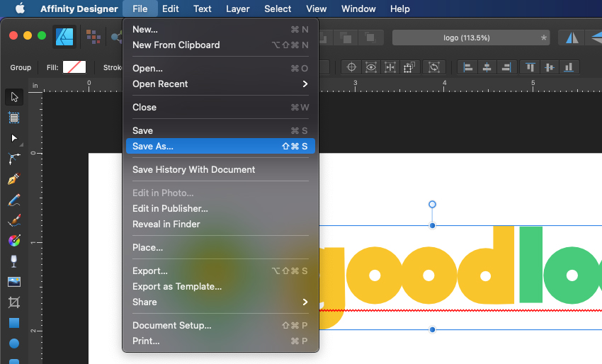The width and height of the screenshot is (602, 364).
Task: Open the Help menu
Action: [x=400, y=8]
